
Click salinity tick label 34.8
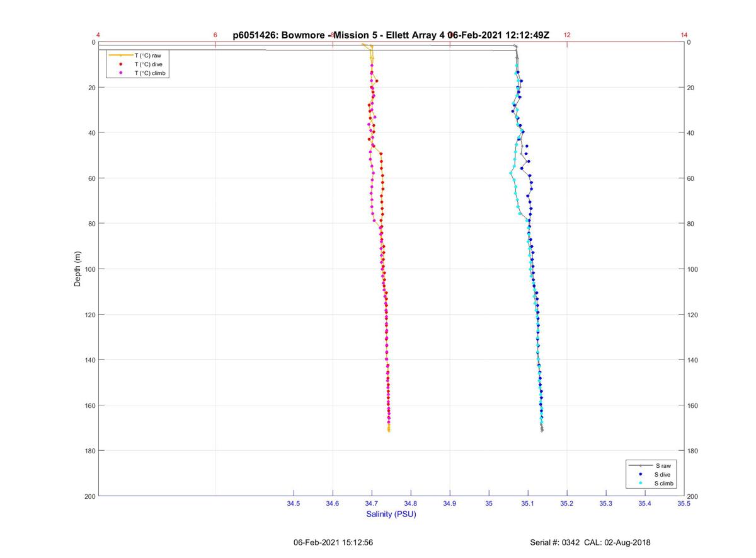(x=411, y=504)
